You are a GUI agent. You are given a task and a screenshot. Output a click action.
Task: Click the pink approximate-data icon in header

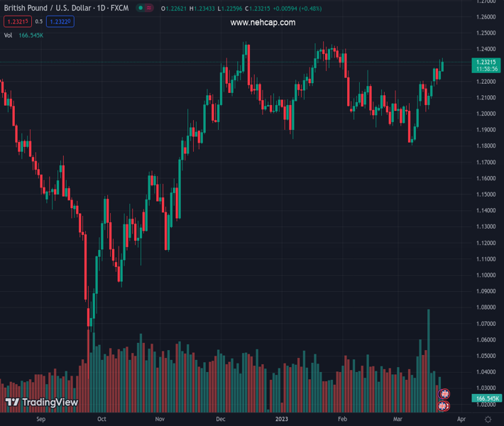tap(149, 8)
